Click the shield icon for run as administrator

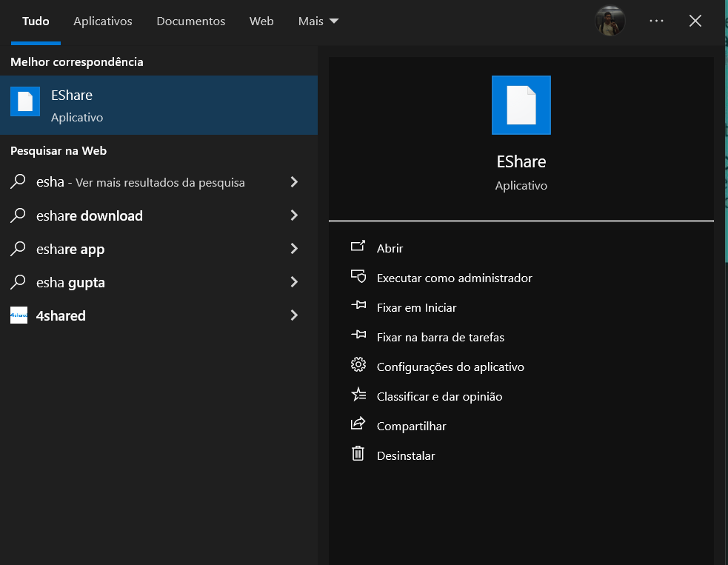click(x=358, y=276)
